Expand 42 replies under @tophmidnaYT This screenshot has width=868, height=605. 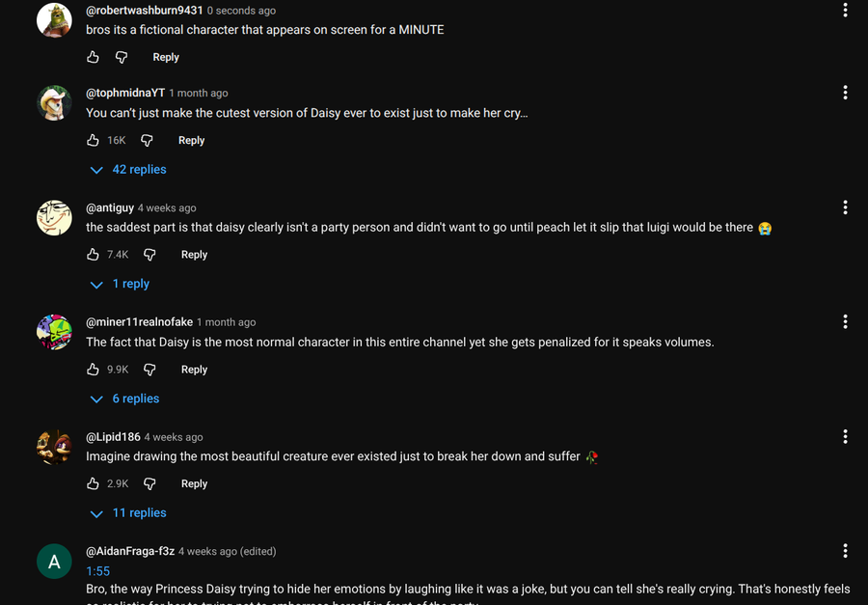(x=128, y=170)
